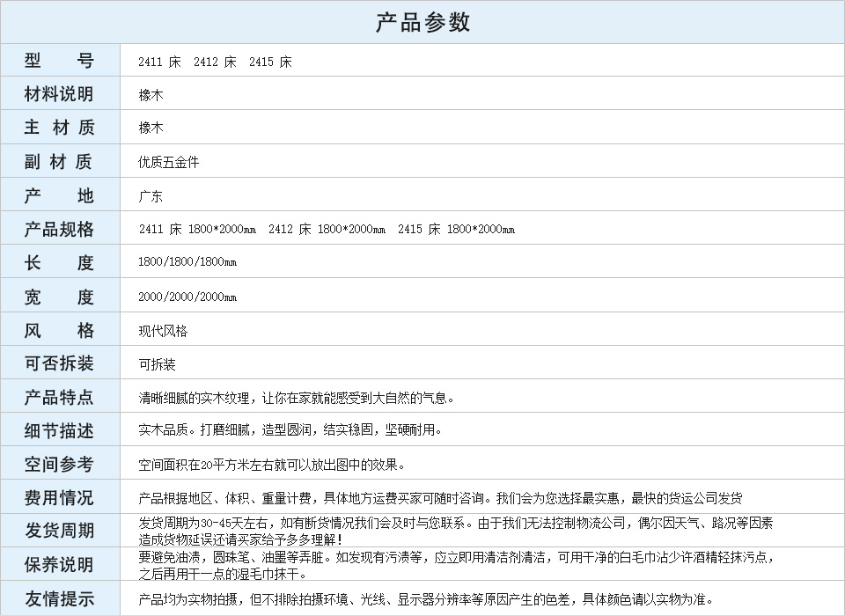Click the 之后再用干一点的湿毛巾抹干 line
Image resolution: width=845 pixels, height=616 pixels.
click(x=223, y=574)
